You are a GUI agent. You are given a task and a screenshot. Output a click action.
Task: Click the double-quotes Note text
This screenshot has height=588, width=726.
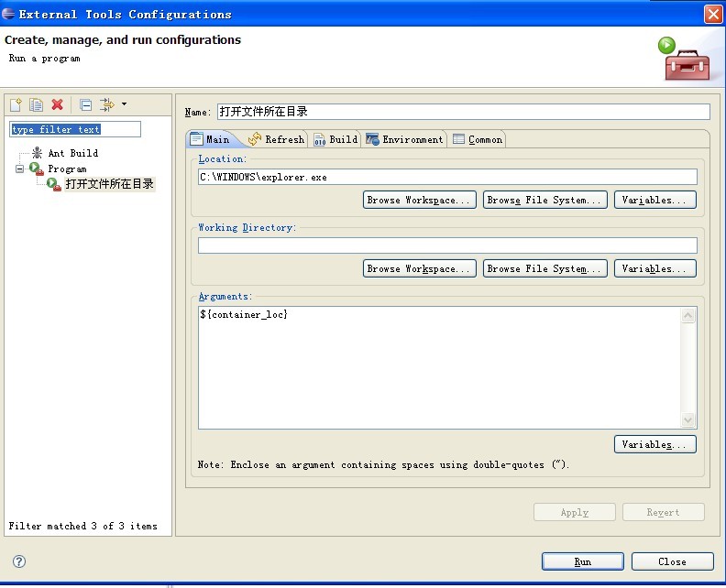[383, 464]
